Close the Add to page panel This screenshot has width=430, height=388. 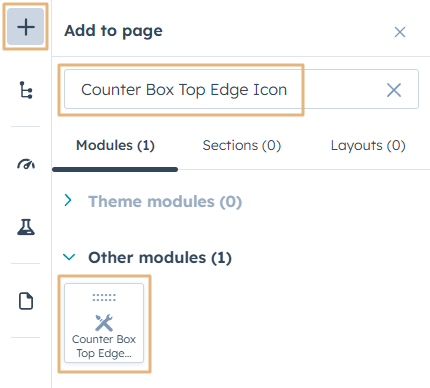click(x=400, y=32)
